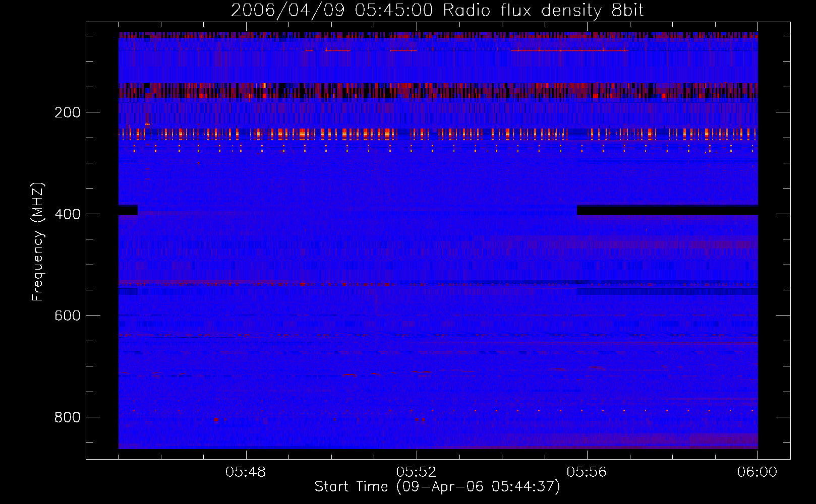Click the "Frequency (MHZ)" axis label
Screen dimensions: 816x504
pyautogui.click(x=38, y=242)
